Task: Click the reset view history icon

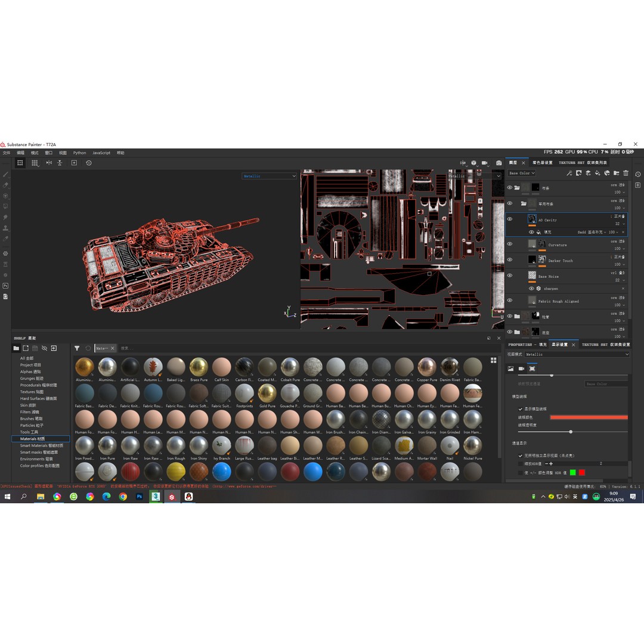Action: (x=89, y=163)
